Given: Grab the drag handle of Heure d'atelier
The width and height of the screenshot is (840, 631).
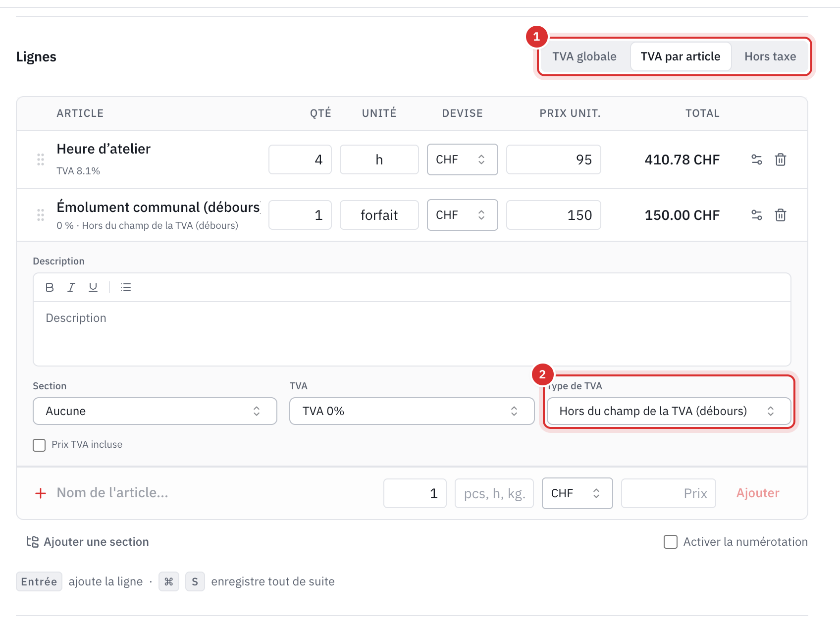Looking at the screenshot, I should click(x=41, y=159).
